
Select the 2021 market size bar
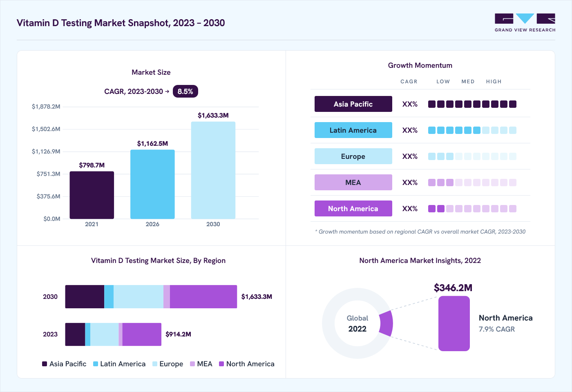pyautogui.click(x=92, y=195)
